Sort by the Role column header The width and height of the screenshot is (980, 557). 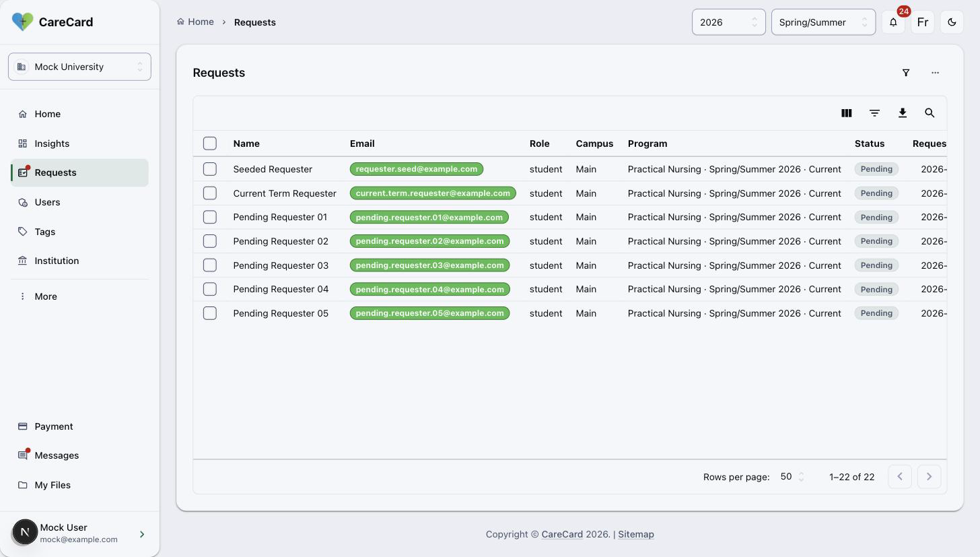[x=539, y=143]
